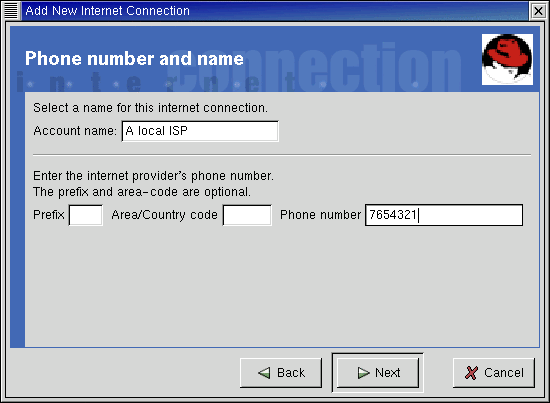Click the 'Phone number and name' heading

click(134, 58)
